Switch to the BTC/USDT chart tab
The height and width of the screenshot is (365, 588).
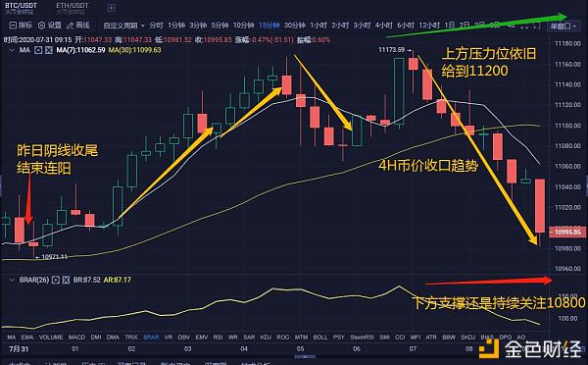click(x=21, y=6)
